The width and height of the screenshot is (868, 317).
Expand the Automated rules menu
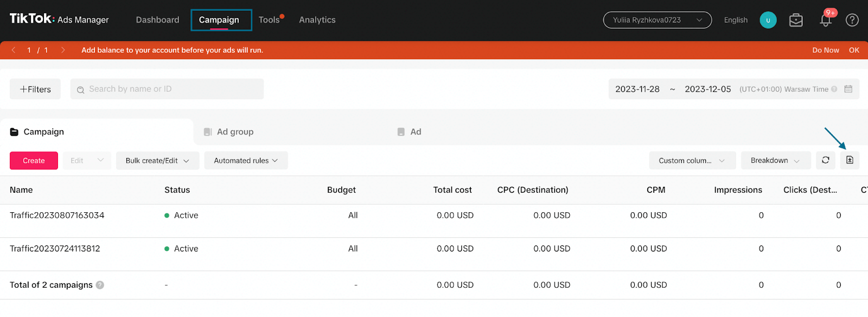pos(246,161)
